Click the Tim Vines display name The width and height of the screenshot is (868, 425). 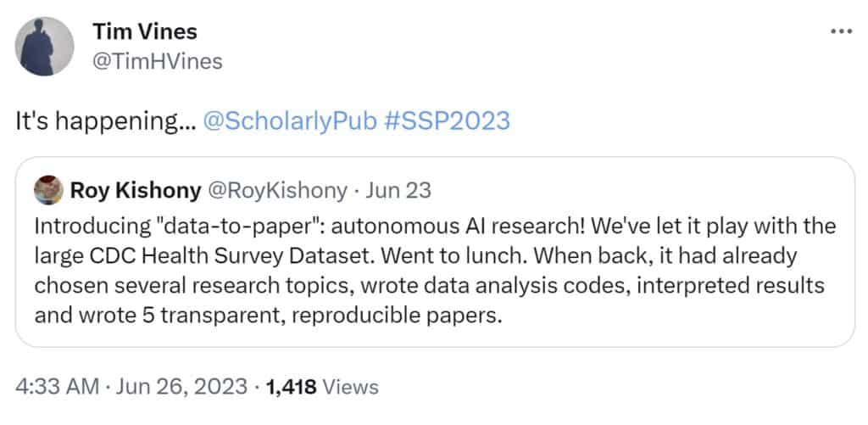pyautogui.click(x=144, y=32)
